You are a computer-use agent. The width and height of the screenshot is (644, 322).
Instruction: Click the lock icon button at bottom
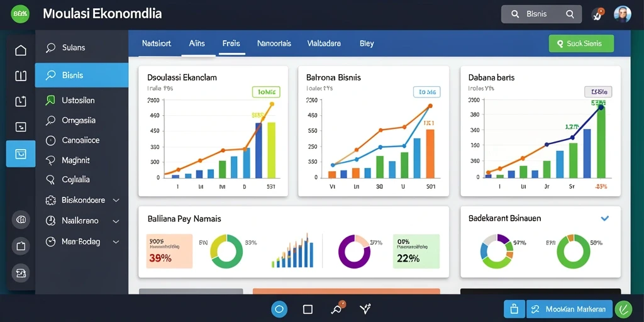point(514,309)
